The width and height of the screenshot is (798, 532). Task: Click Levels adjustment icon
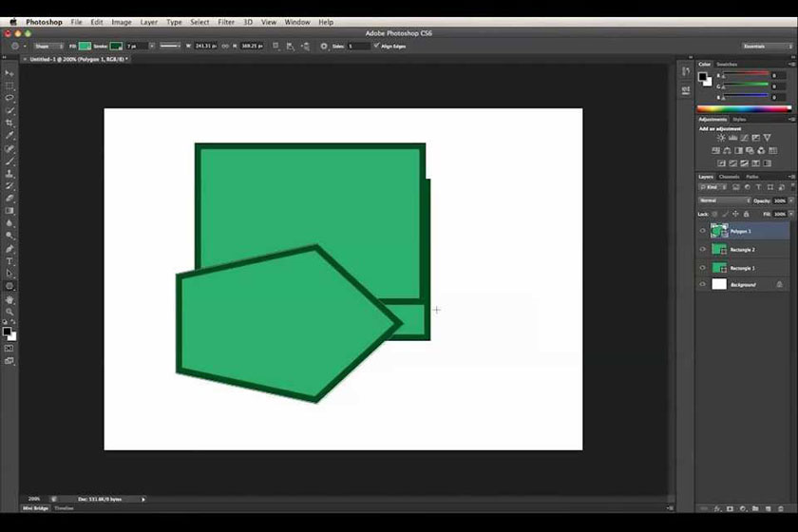click(x=732, y=138)
